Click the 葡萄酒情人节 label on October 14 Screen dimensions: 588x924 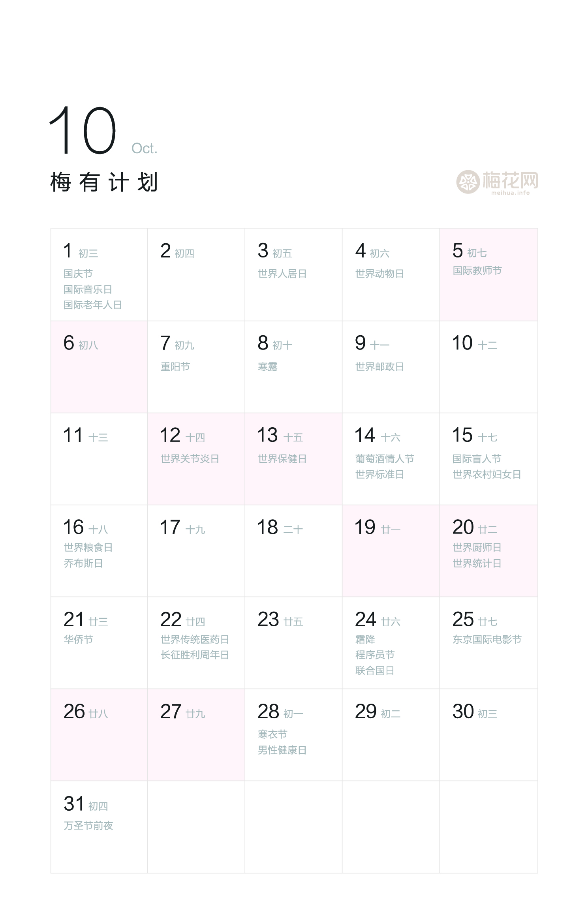click(x=385, y=459)
